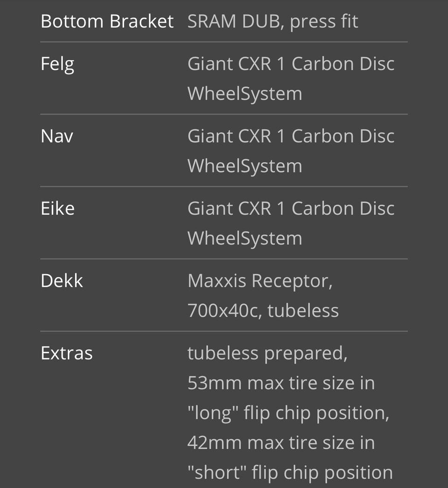Screen dimensions: 448x488
Task: Click the Nav row's Giant CXR 1 value
Action: click(x=291, y=136)
